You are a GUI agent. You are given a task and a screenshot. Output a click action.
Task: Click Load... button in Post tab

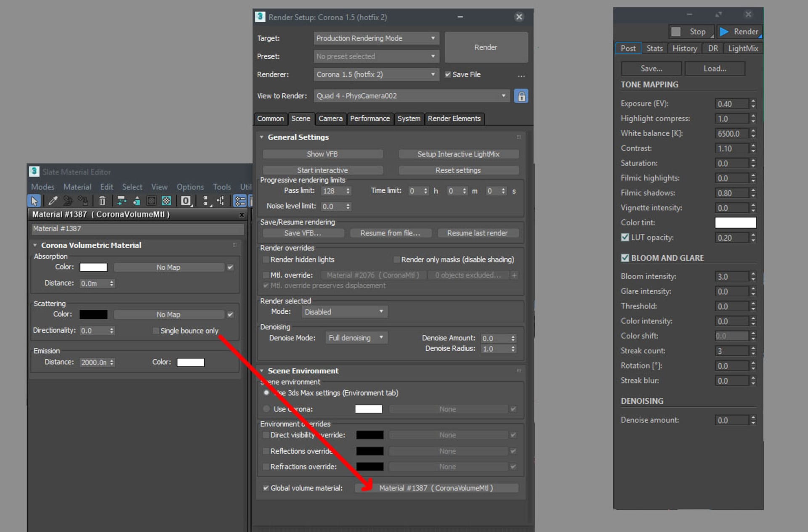click(x=715, y=69)
